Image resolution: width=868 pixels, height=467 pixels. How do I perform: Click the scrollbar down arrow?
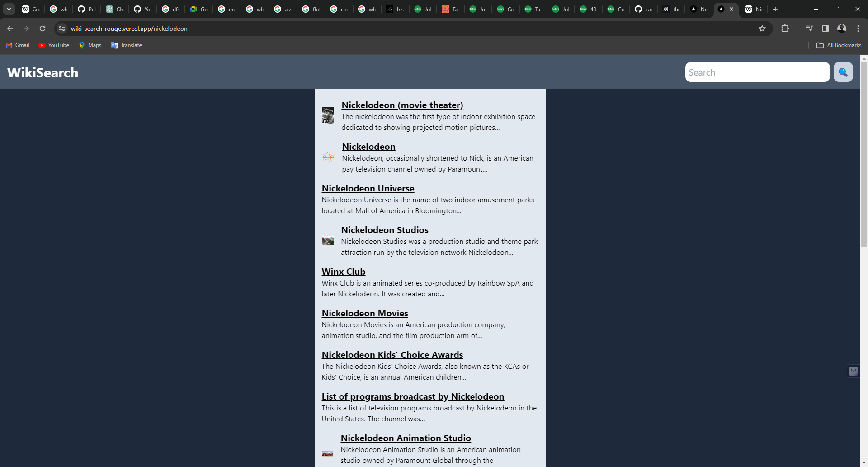(x=864, y=463)
